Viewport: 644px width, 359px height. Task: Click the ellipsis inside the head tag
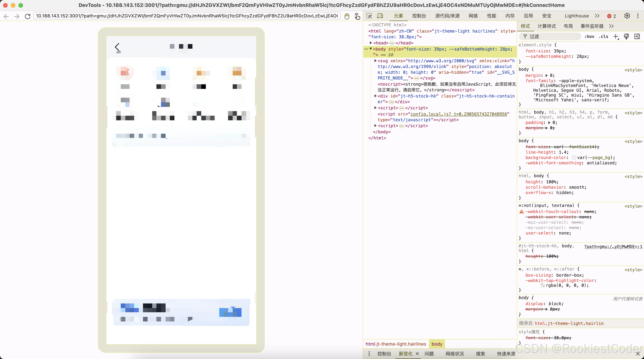point(392,43)
